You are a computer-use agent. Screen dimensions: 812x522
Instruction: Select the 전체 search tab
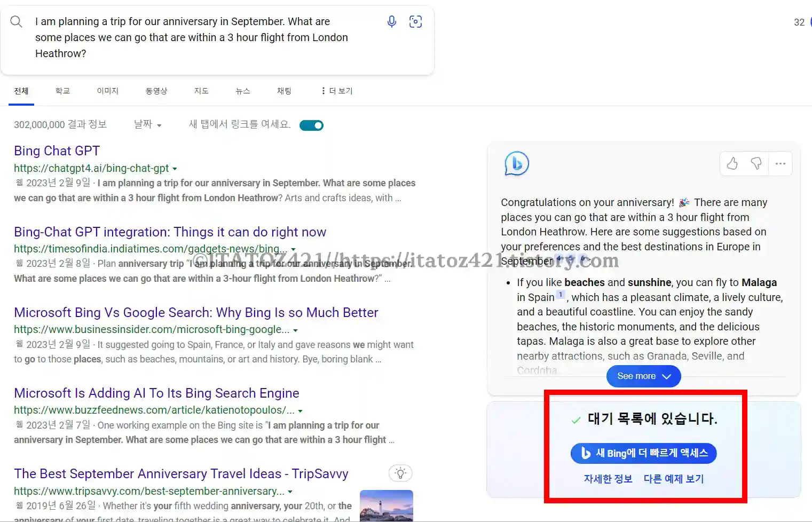tap(21, 91)
